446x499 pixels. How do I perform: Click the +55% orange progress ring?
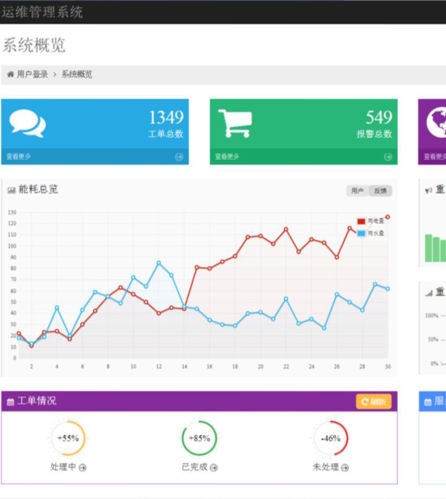tap(68, 438)
